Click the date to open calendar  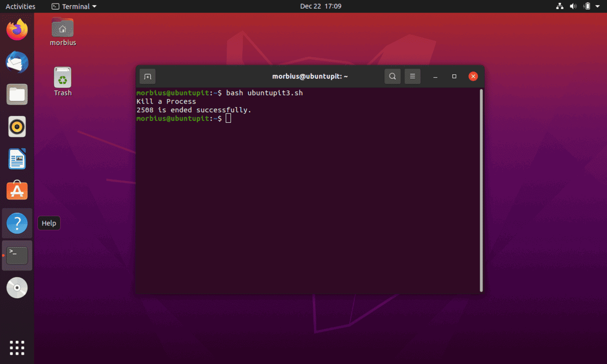(321, 6)
